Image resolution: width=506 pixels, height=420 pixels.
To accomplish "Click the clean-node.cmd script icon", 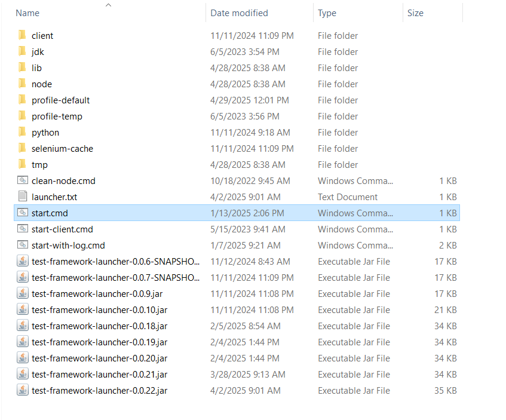I will coord(23,180).
